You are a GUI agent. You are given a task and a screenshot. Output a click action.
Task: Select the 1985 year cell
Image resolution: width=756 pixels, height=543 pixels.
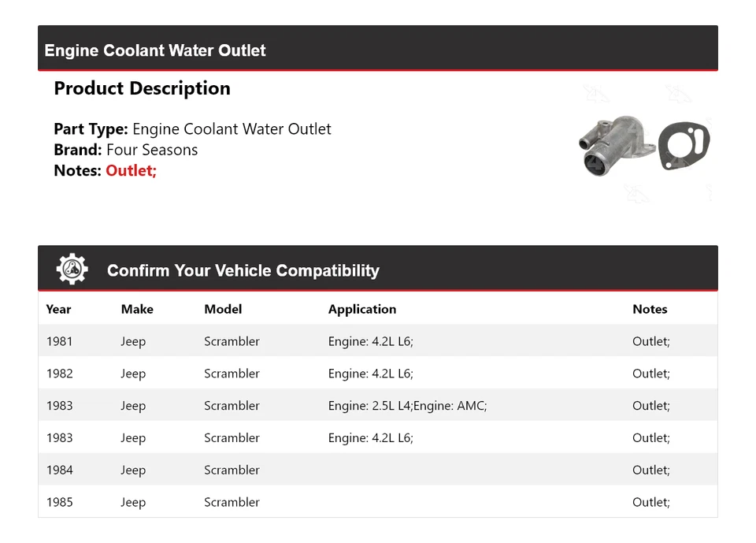(x=59, y=502)
